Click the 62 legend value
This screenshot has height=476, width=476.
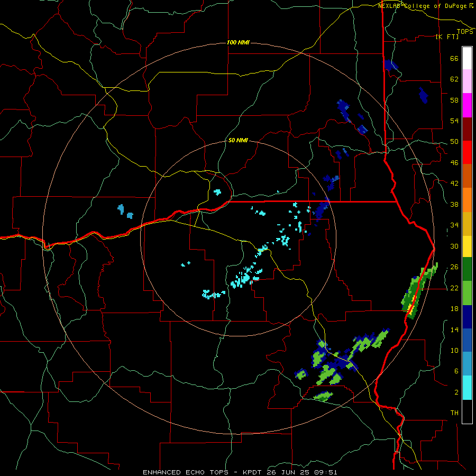[454, 79]
